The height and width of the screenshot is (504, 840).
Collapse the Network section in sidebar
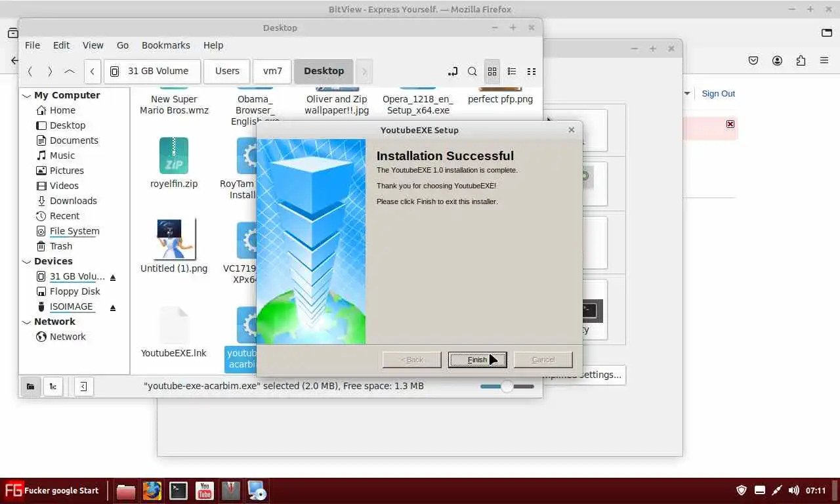27,322
